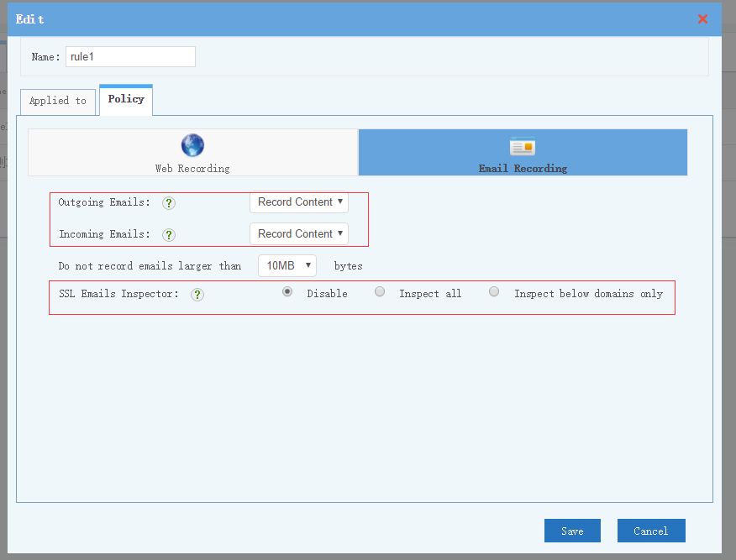Click the Email Recording envelope icon
Screen dimensions: 736x560
point(523,147)
